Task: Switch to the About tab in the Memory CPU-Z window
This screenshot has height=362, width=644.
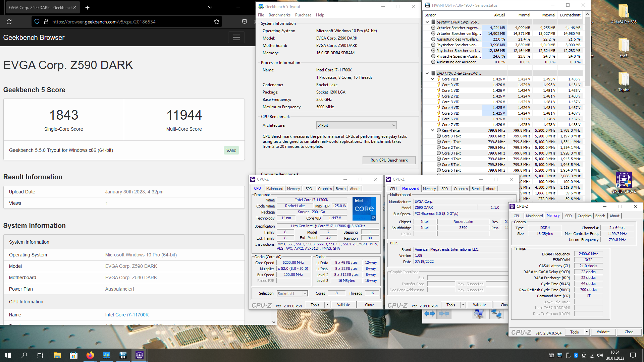Action: pos(614,216)
